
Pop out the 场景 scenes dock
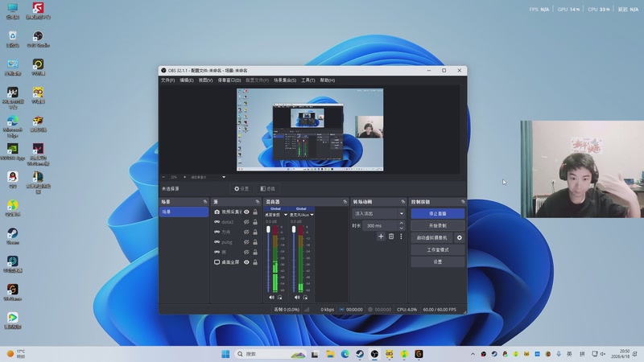tap(205, 202)
